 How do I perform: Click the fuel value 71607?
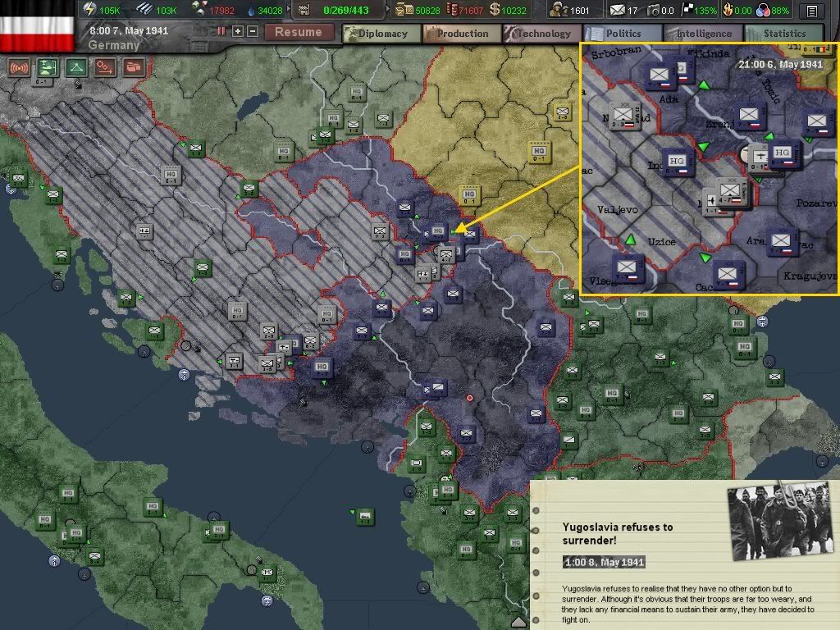[472, 10]
